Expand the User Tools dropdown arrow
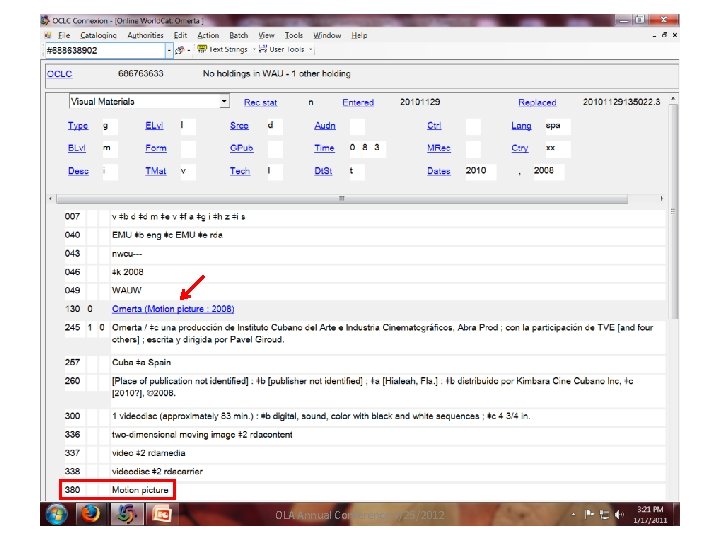Viewport: 720px width, 540px height. (310, 50)
